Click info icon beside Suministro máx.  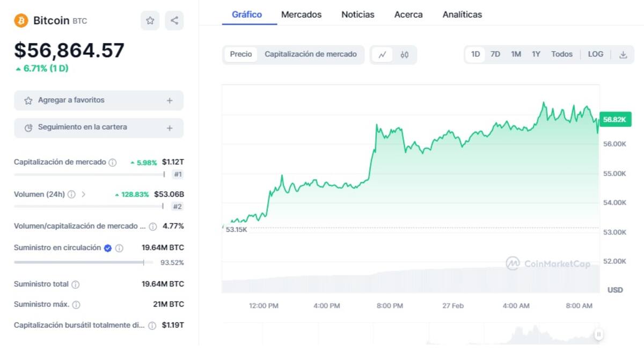(76, 305)
